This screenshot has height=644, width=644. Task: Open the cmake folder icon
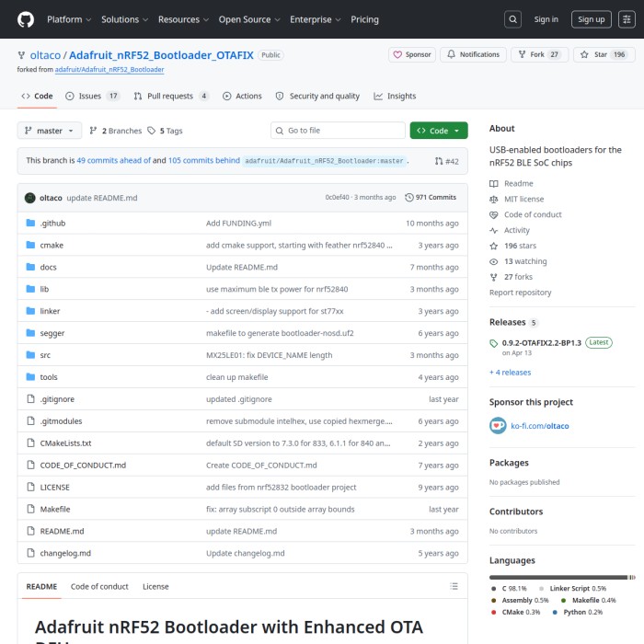point(30,245)
